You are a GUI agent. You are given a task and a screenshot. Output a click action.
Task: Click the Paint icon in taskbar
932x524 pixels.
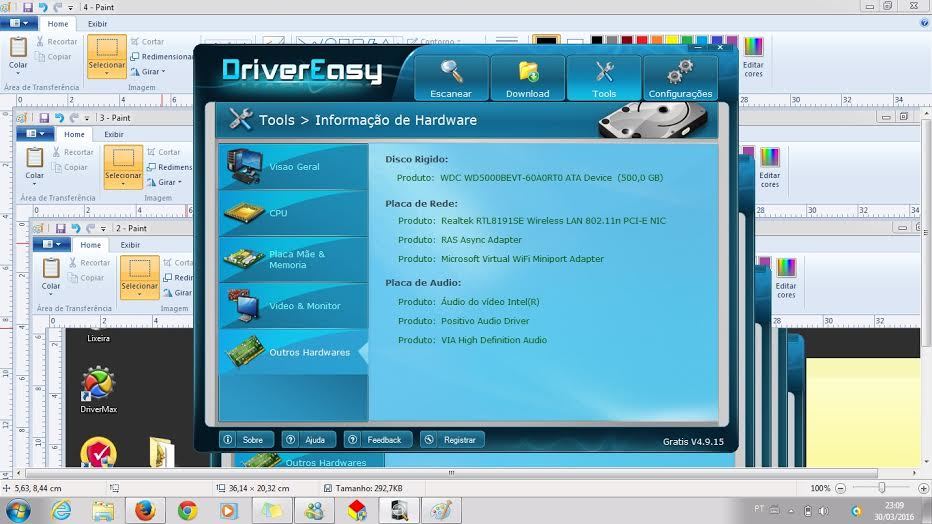point(441,511)
